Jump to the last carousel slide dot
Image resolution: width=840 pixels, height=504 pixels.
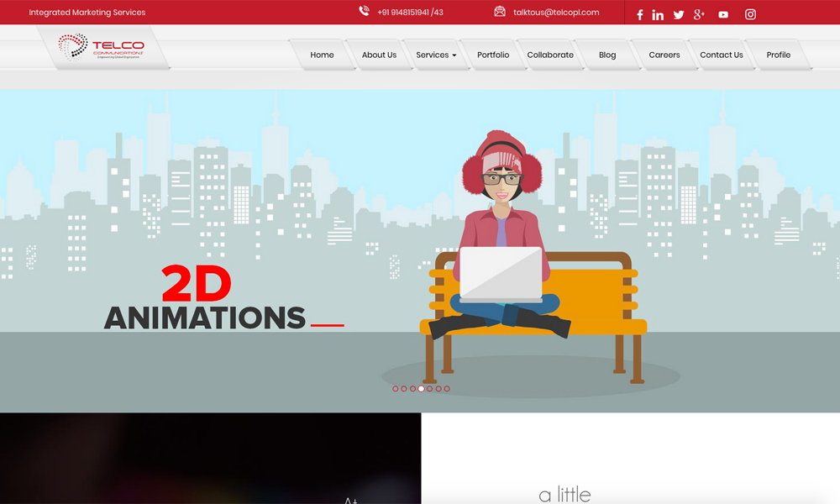[x=447, y=389]
